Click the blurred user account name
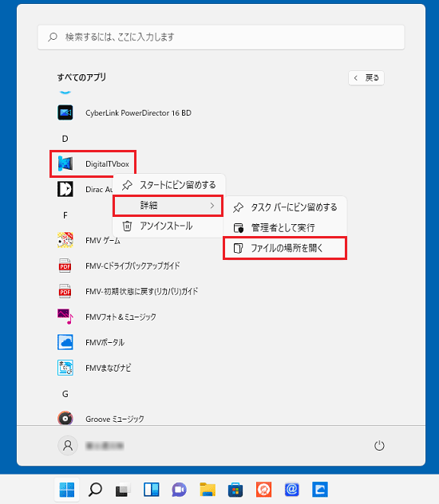Screen dimensions: 439x504 (105, 446)
